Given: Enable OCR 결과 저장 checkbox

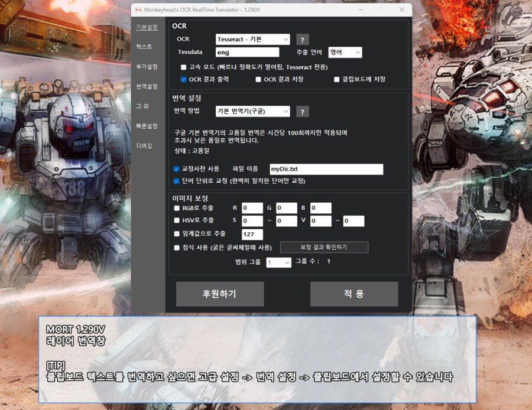Looking at the screenshot, I should (x=258, y=79).
